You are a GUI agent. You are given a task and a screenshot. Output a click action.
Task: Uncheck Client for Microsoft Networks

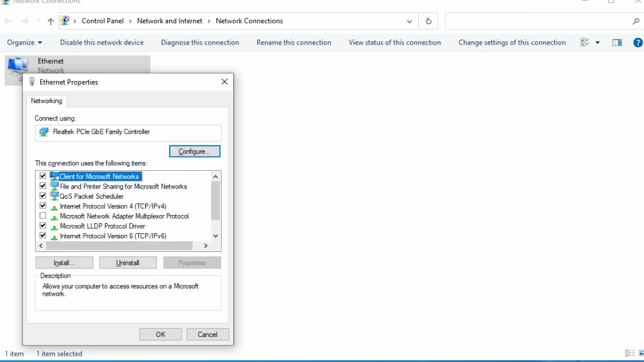click(43, 176)
